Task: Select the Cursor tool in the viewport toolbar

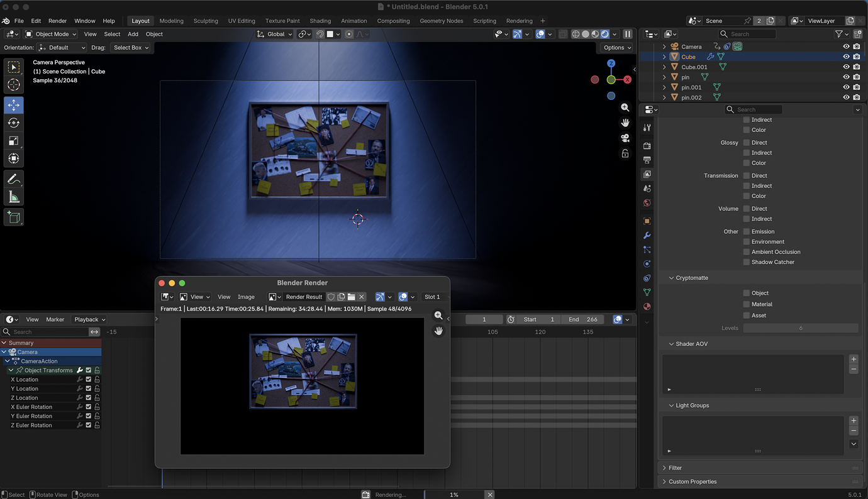Action: coord(14,85)
